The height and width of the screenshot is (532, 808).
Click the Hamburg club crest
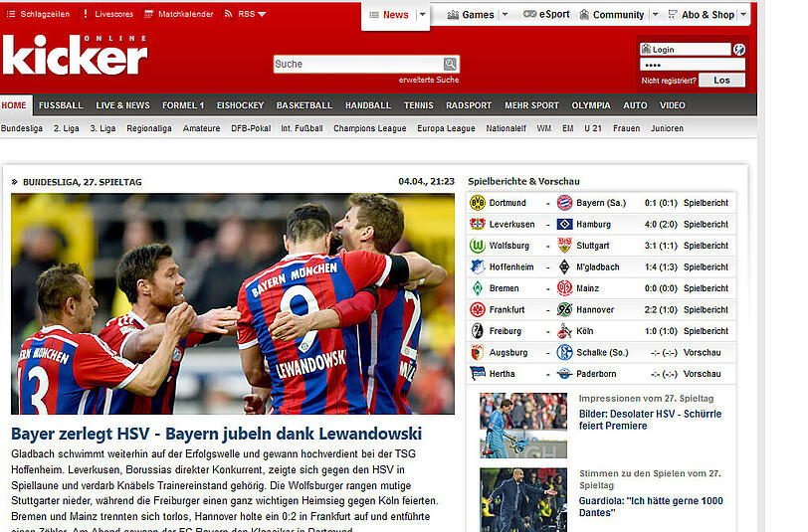click(x=565, y=224)
